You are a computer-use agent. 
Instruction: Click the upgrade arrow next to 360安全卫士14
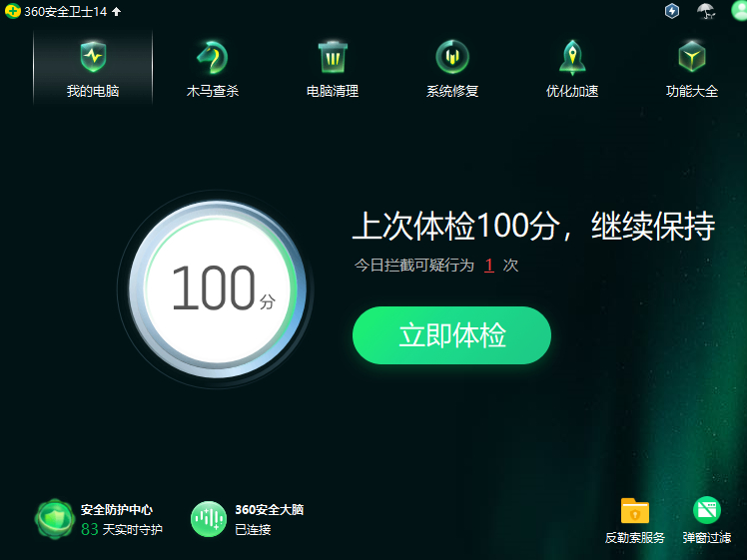click(x=116, y=11)
